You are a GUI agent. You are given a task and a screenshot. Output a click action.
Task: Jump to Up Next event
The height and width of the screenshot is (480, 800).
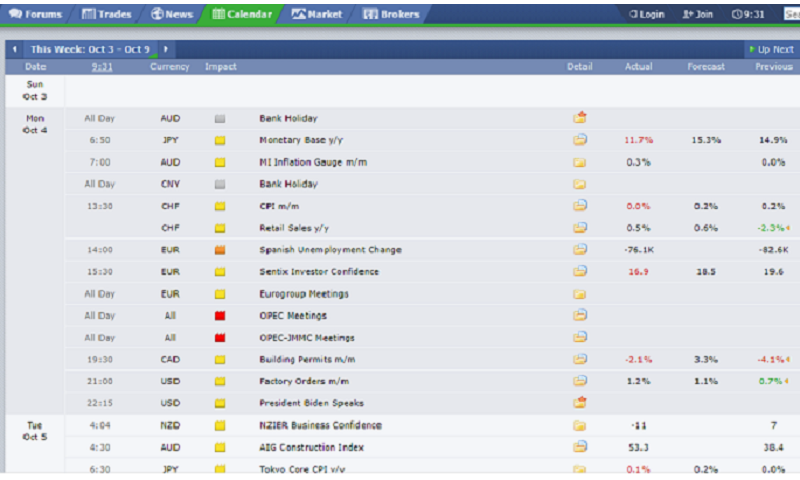click(x=770, y=49)
